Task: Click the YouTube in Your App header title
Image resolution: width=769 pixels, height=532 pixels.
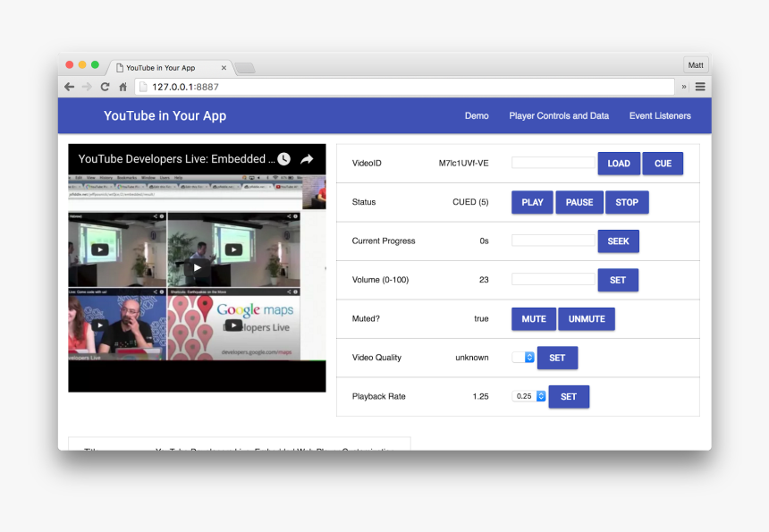Action: coord(165,115)
